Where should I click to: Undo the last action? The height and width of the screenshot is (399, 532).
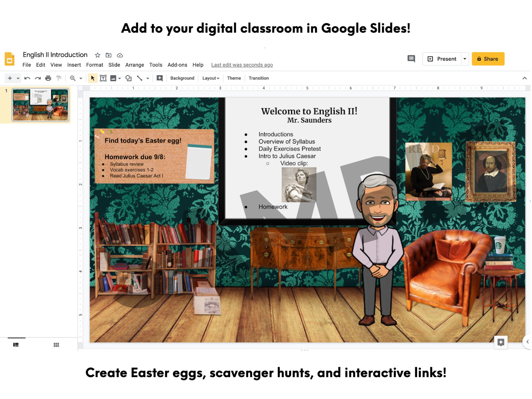(x=28, y=78)
